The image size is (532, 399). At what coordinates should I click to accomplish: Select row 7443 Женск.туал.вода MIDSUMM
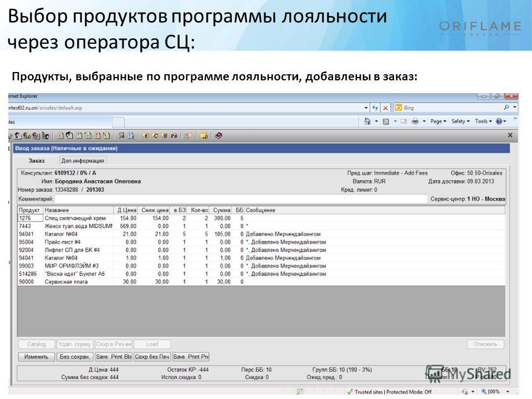(261, 226)
